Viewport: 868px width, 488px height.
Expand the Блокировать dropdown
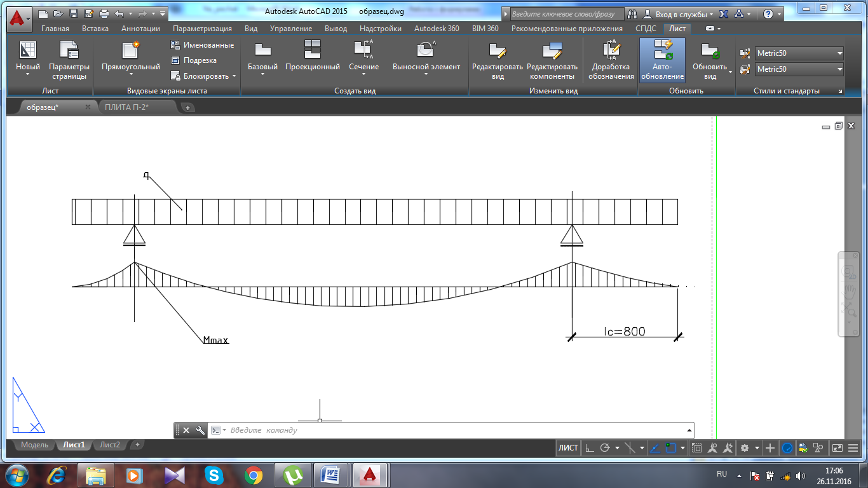(234, 76)
